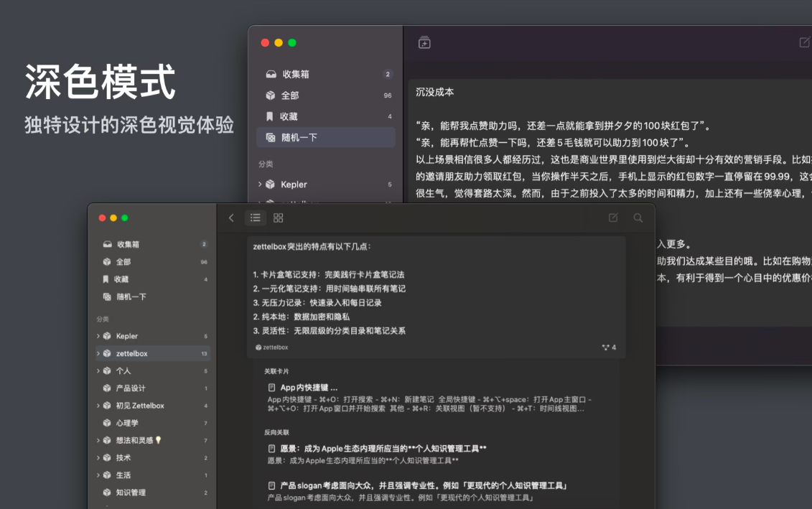The width and height of the screenshot is (812, 509).
Task: Switch to list view in the toolbar
Action: pyautogui.click(x=255, y=218)
